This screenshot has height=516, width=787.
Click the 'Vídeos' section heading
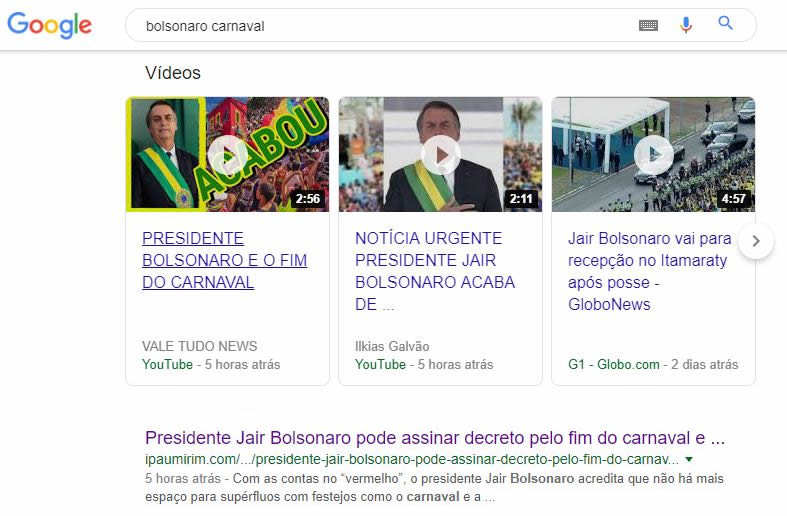click(173, 73)
